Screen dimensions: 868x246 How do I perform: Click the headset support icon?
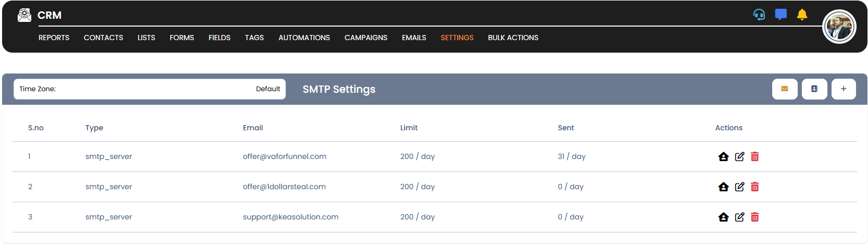[x=759, y=15]
